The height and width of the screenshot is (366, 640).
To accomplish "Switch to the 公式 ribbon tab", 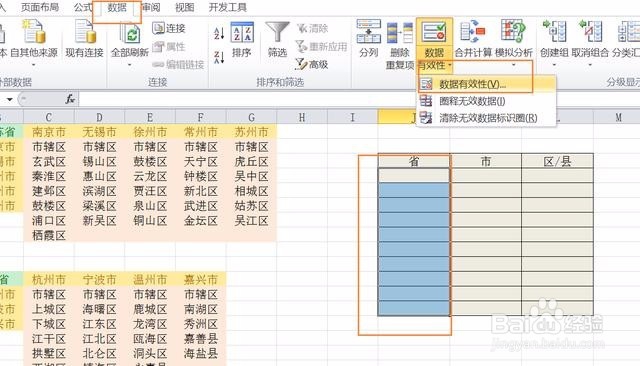I will pyautogui.click(x=83, y=7).
